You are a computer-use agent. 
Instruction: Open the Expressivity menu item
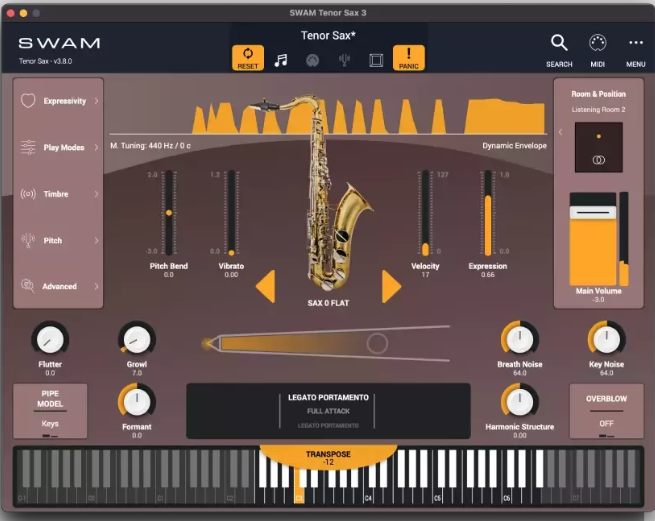pos(58,101)
